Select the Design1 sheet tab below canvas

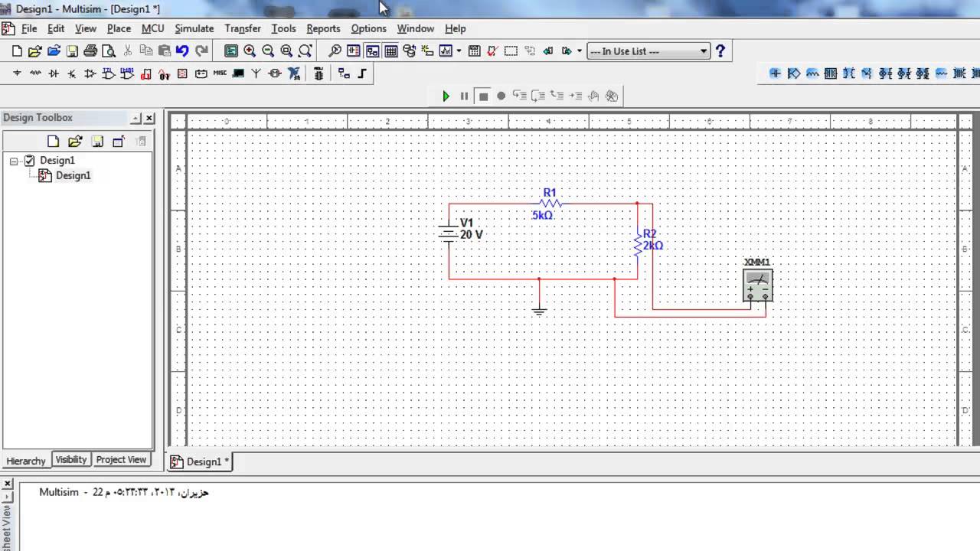[199, 461]
